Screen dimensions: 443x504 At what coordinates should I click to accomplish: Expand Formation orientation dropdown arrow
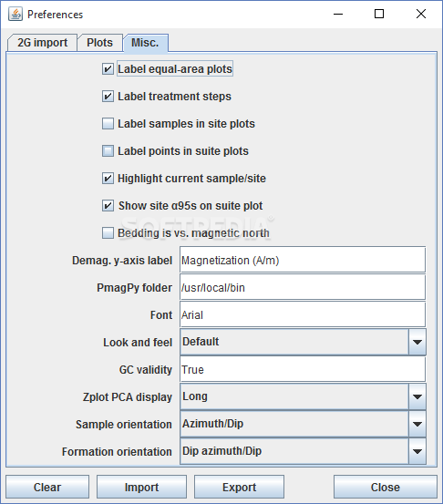click(417, 451)
